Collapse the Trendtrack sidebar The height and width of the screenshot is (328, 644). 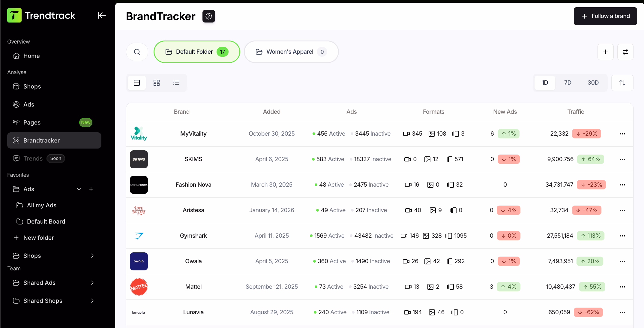102,15
